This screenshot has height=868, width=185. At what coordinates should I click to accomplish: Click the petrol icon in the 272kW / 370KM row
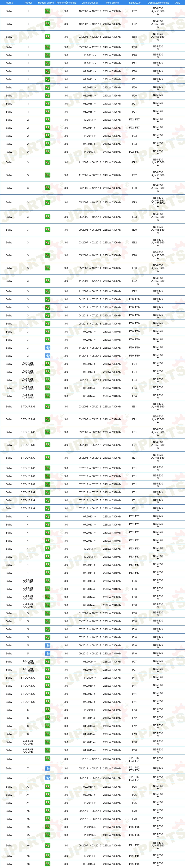point(47,152)
